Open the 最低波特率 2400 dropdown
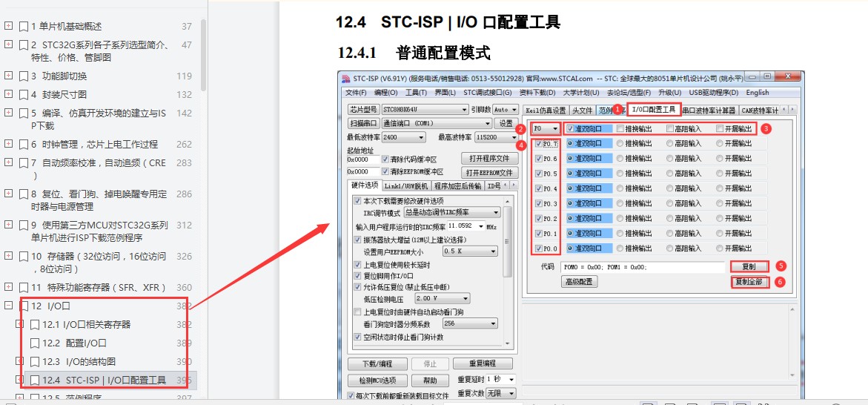 [x=403, y=136]
